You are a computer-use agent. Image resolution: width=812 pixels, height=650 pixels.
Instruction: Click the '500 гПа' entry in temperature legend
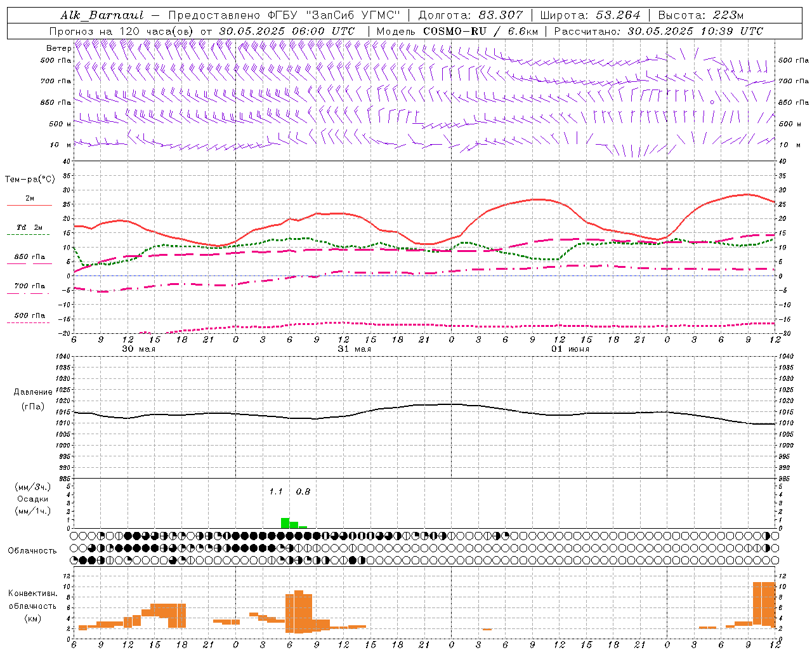30,315
